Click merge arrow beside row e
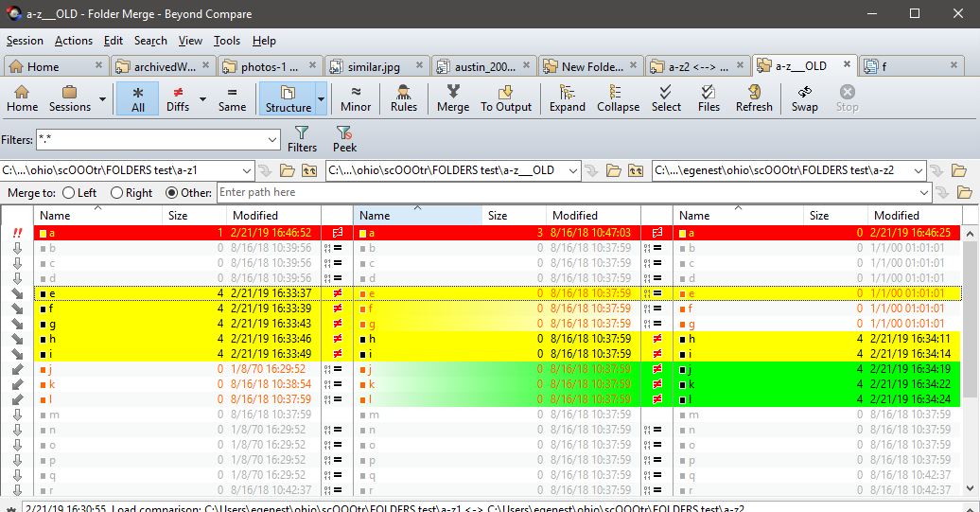 (x=17, y=293)
